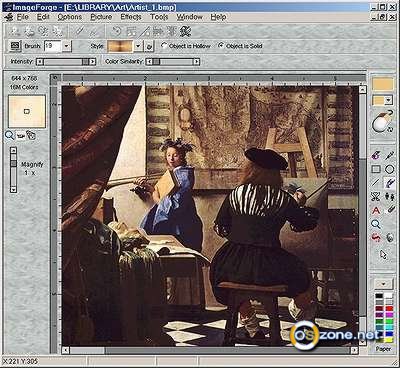Pick the yellow palette swatch
Image resolution: width=400 pixels, height=368 pixels.
[389, 340]
